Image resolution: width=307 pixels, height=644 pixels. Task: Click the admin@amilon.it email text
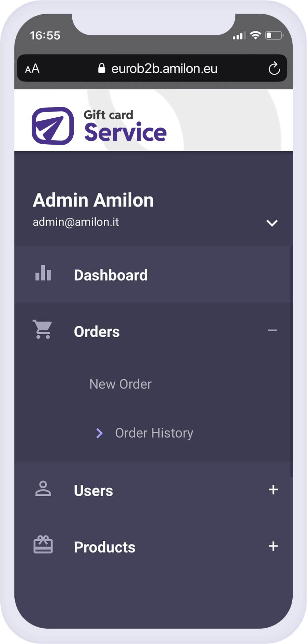pyautogui.click(x=76, y=222)
